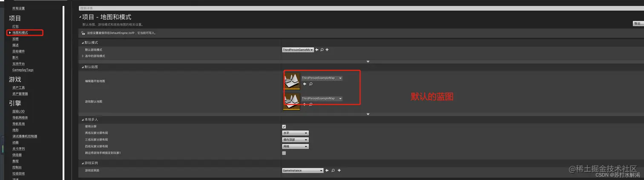Image resolution: width=644 pixels, height=180 pixels.
Task: Open the 控制台 engine settings
Action: [x=17, y=167]
